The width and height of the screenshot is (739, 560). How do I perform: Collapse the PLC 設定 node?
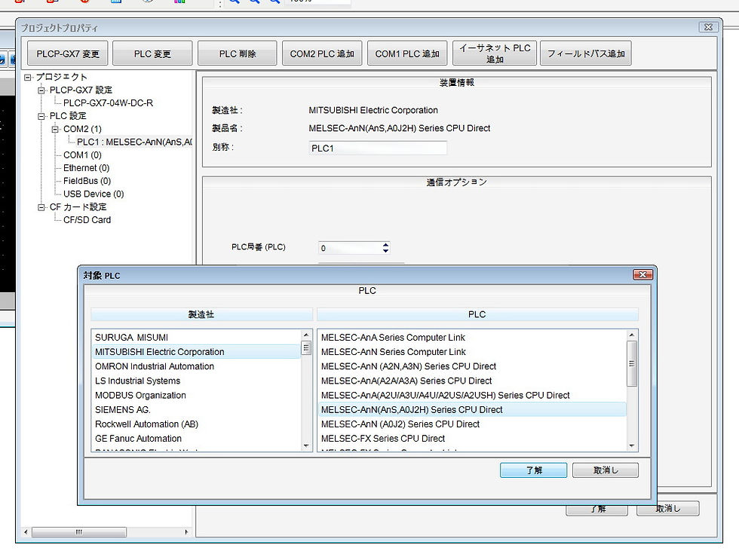pyautogui.click(x=41, y=116)
